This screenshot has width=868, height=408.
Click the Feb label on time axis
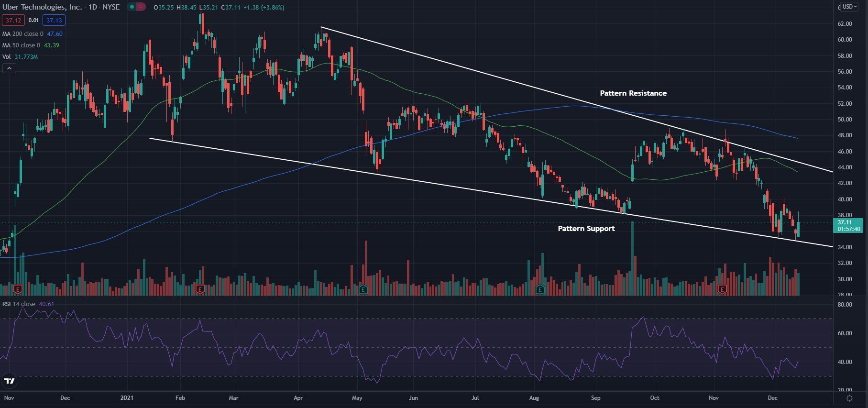click(180, 398)
